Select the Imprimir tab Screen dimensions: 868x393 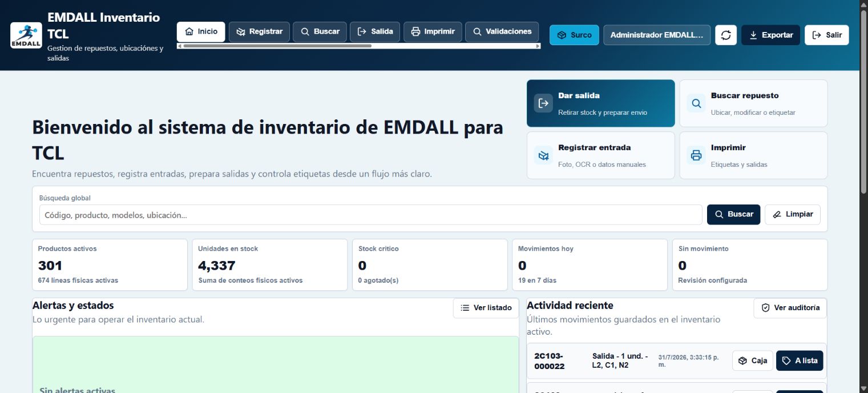click(x=433, y=32)
